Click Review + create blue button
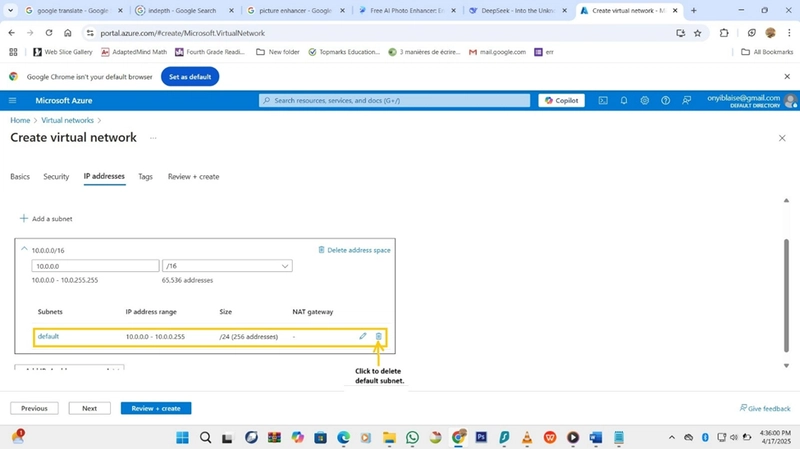800x449 pixels. coord(156,408)
